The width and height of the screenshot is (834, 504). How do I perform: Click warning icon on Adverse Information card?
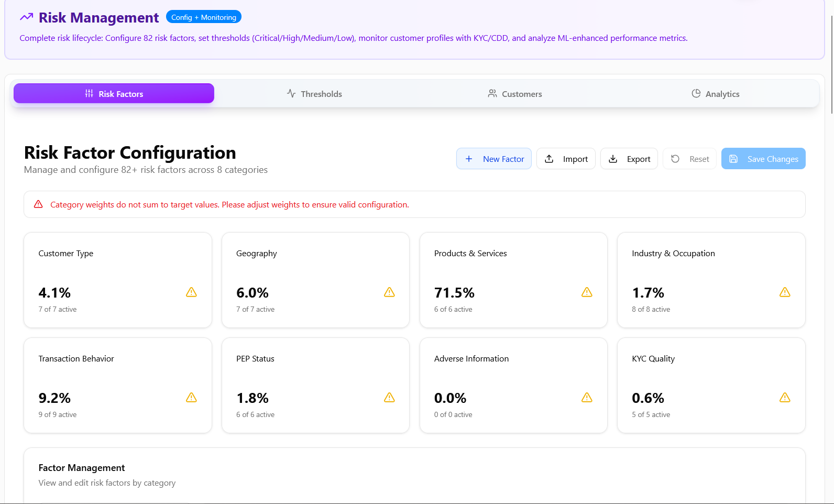point(587,398)
